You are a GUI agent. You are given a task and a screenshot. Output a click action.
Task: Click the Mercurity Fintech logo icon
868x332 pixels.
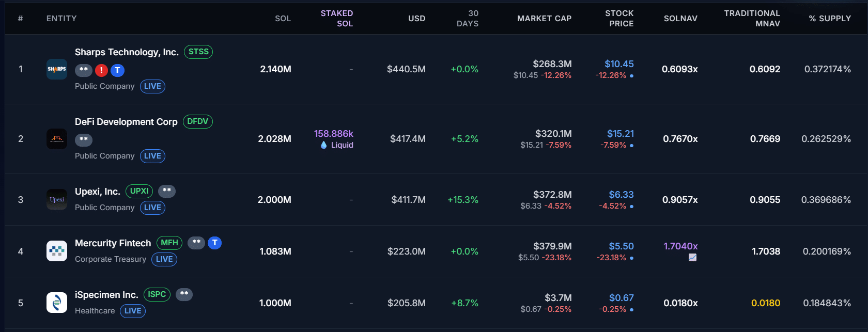[57, 251]
